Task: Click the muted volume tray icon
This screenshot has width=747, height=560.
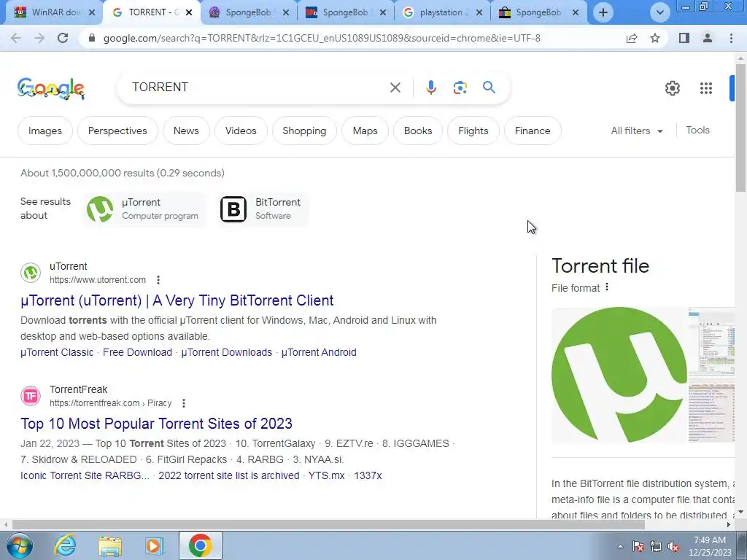Action: [x=673, y=547]
